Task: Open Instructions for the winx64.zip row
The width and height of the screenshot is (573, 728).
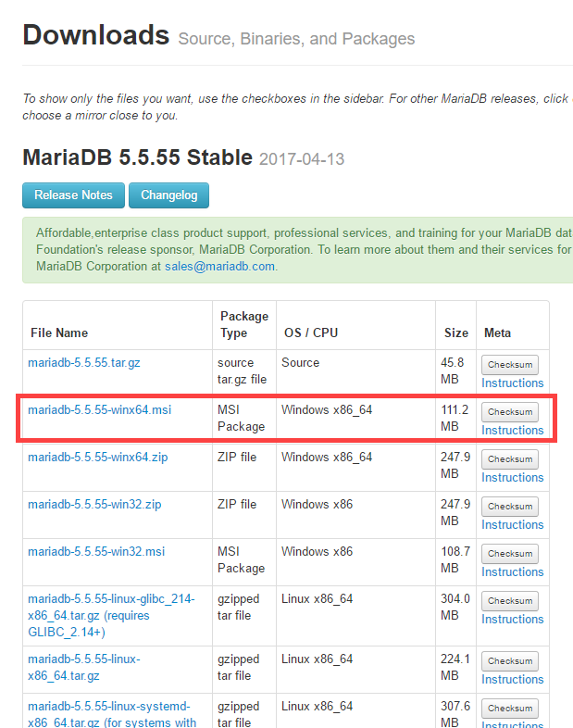Action: tap(512, 478)
